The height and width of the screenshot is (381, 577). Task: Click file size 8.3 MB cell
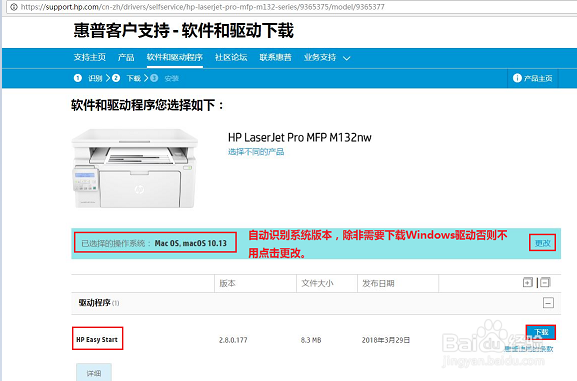(x=311, y=340)
